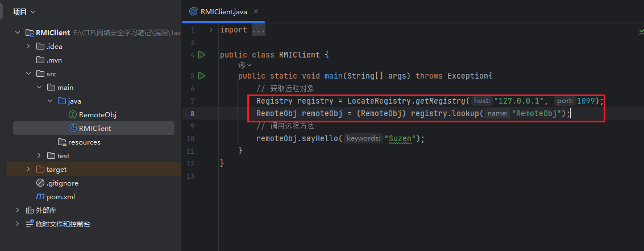
Task: Click the green inspections checkmark in the editor
Action: 641,32
